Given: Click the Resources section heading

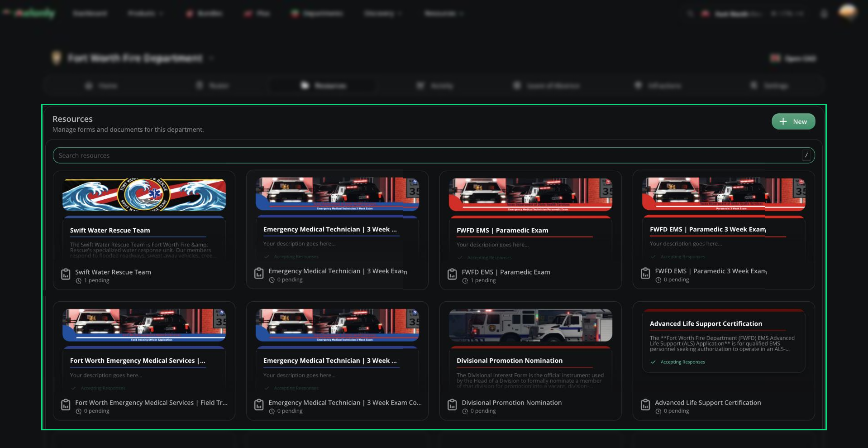Looking at the screenshot, I should pyautogui.click(x=72, y=119).
